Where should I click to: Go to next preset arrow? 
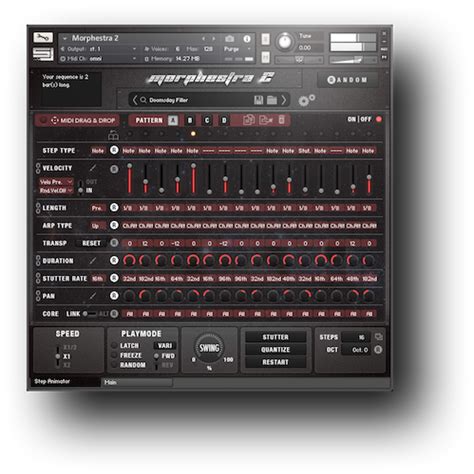pyautogui.click(x=284, y=100)
